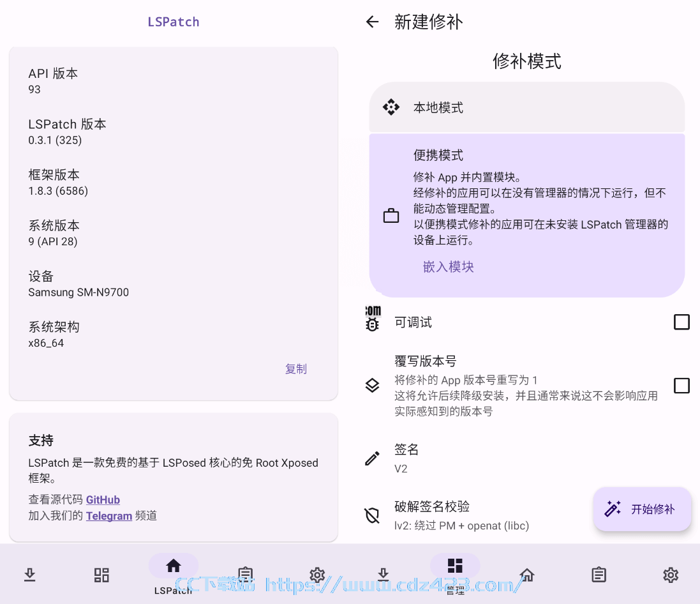
Task: Click the briefcase icon for 便携模式
Action: tap(391, 216)
